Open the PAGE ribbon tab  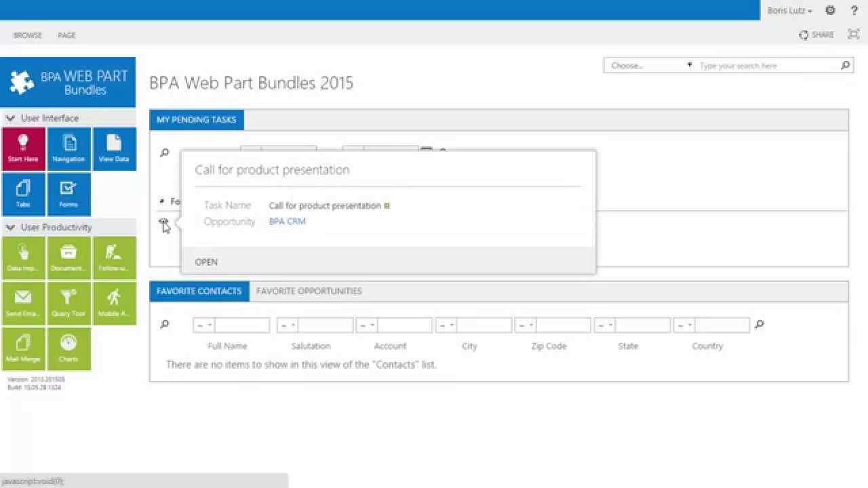point(66,35)
